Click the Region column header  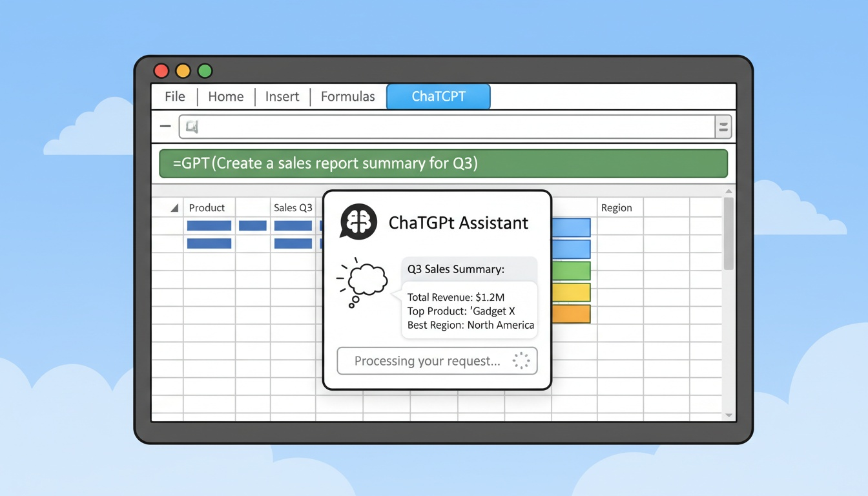coord(616,208)
